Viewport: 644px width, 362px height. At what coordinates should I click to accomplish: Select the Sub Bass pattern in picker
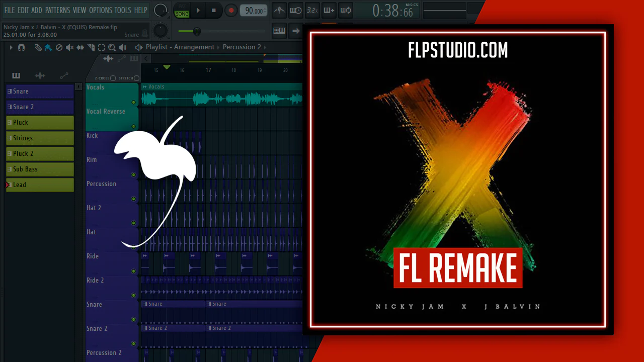point(40,169)
